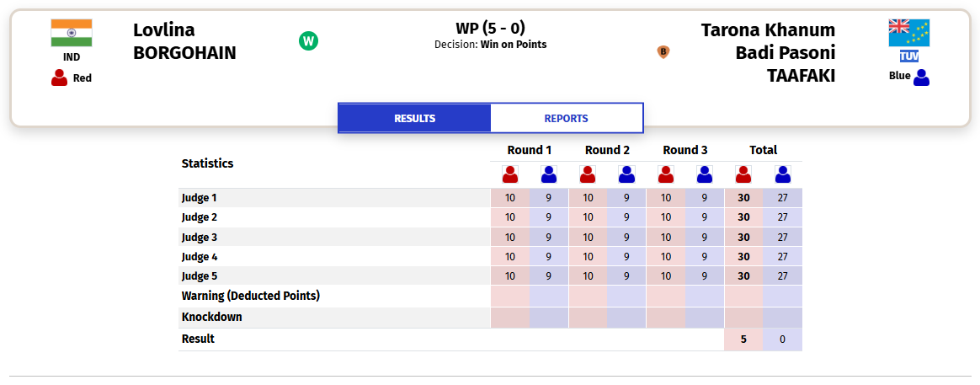980x385 pixels.
Task: Click the Result row red score 5
Action: [743, 340]
